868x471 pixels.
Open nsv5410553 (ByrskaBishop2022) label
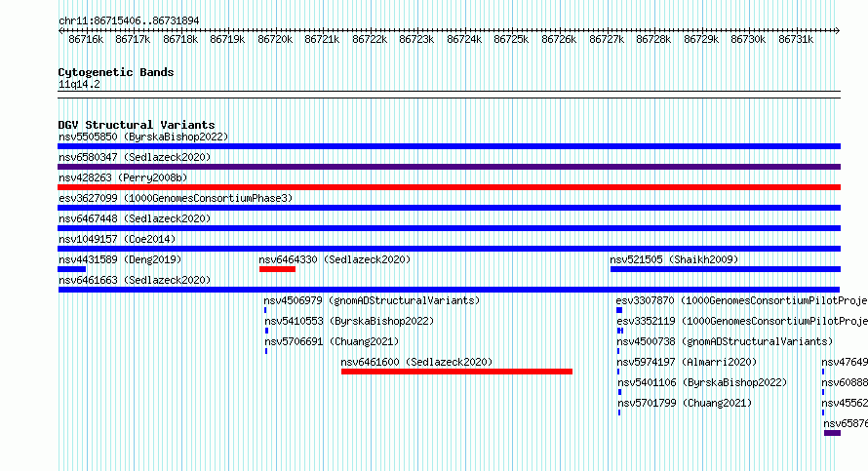point(349,321)
